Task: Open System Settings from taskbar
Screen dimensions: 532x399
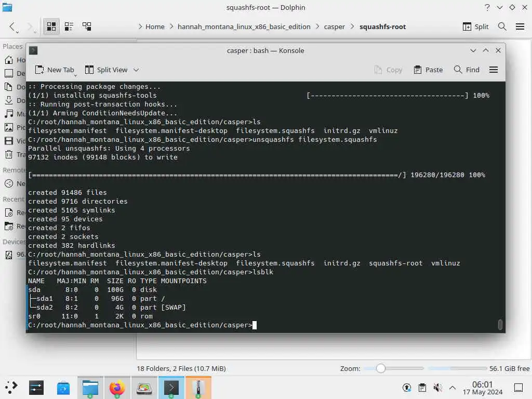Action: pos(36,388)
